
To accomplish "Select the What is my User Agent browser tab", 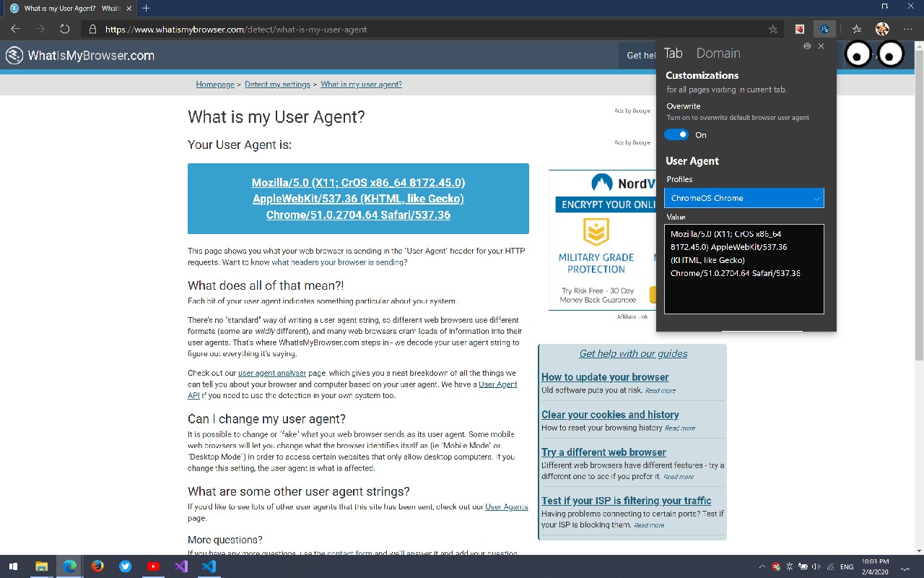I will tap(71, 8).
